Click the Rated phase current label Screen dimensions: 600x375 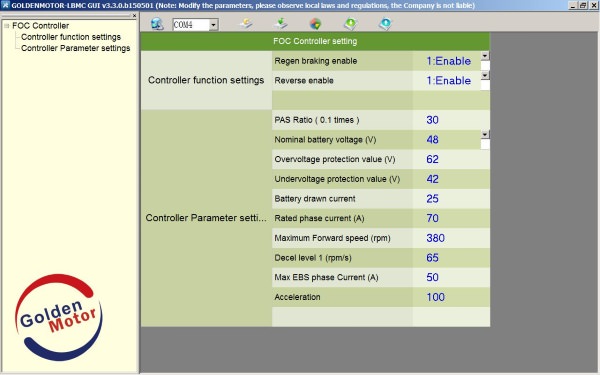coord(319,218)
